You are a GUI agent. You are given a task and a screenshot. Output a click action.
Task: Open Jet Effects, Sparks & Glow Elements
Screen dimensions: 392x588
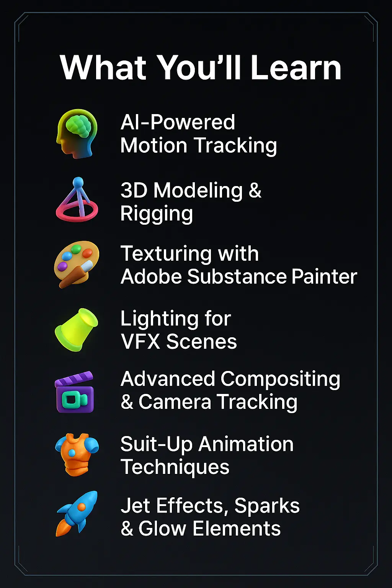pyautogui.click(x=210, y=517)
